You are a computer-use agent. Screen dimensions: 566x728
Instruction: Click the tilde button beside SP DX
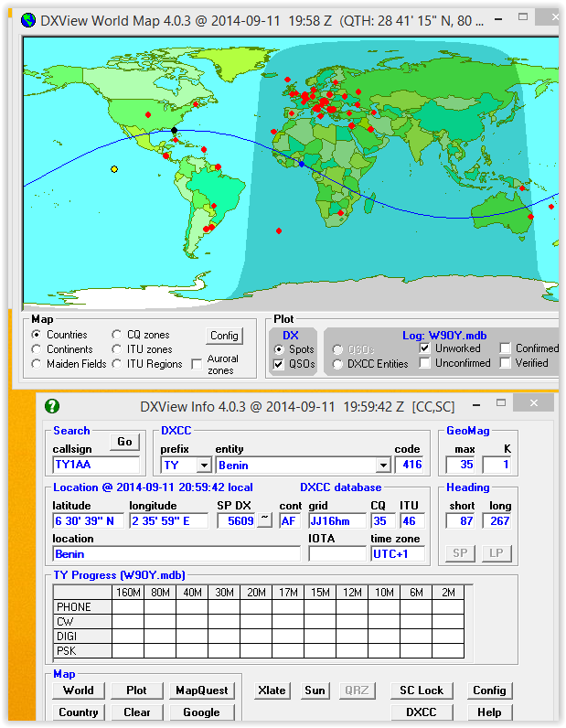coord(264,519)
